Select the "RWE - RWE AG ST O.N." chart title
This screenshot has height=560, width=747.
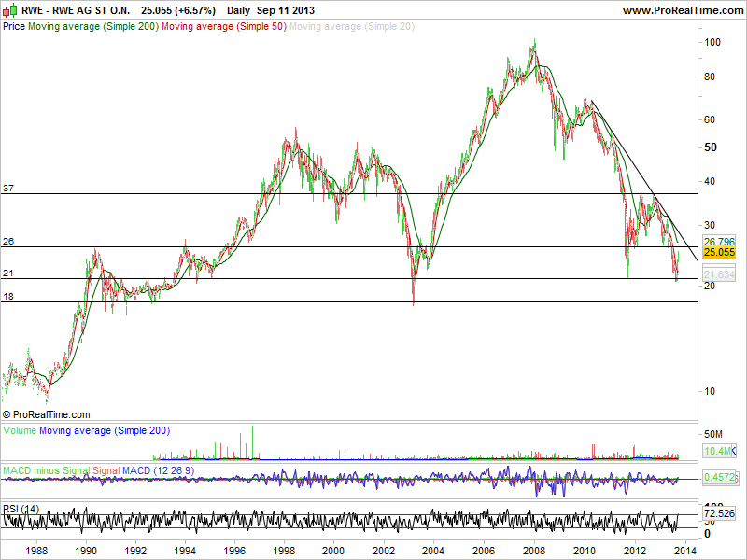coord(77,10)
